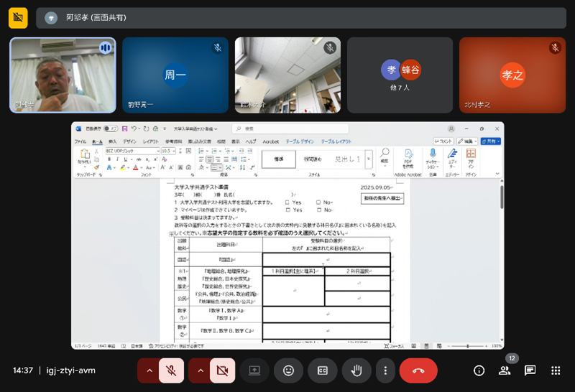Open the in-call chat panel

[530, 370]
